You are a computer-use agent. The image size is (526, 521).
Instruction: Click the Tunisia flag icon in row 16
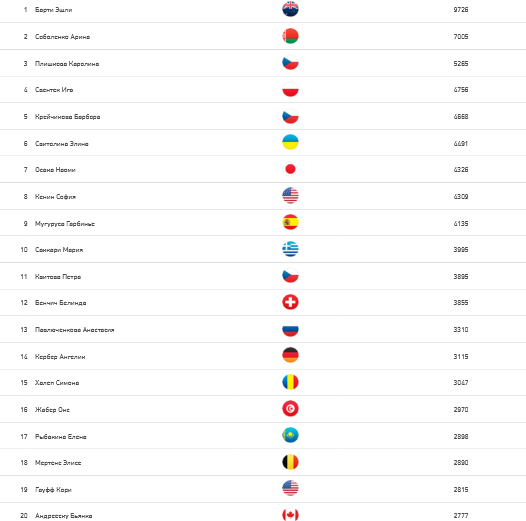pos(290,409)
